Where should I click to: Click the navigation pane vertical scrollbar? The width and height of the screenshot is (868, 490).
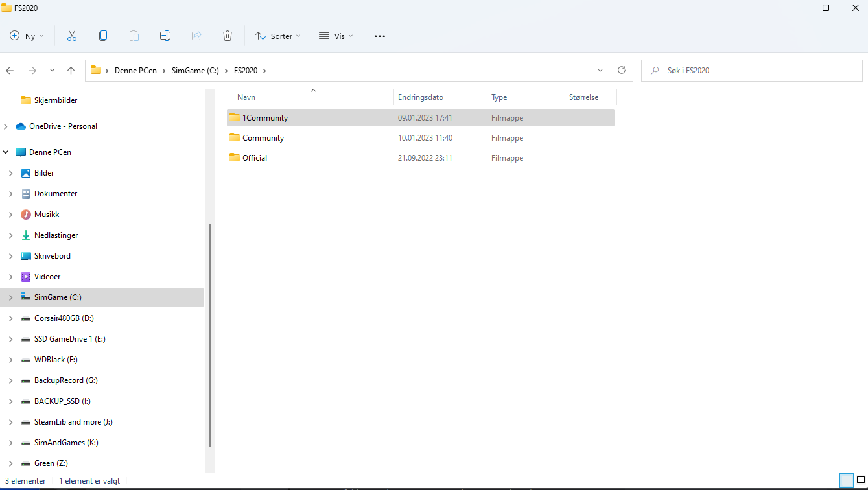click(x=209, y=334)
